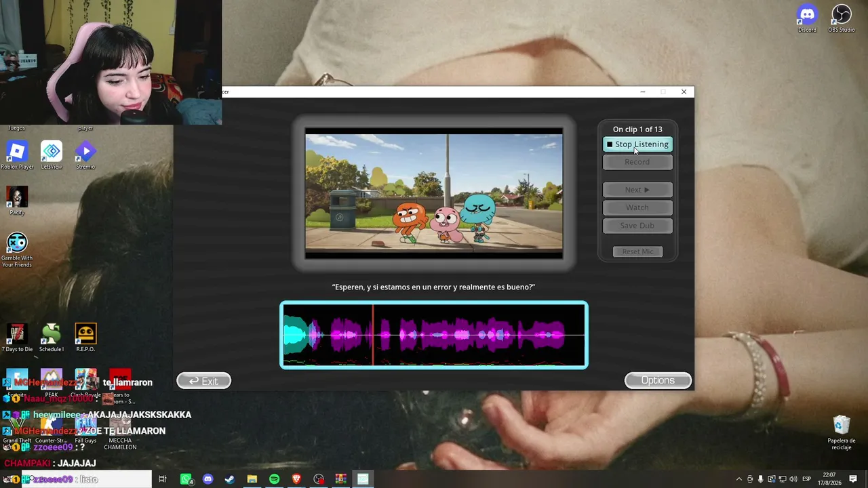Open the Options menu

click(x=658, y=381)
